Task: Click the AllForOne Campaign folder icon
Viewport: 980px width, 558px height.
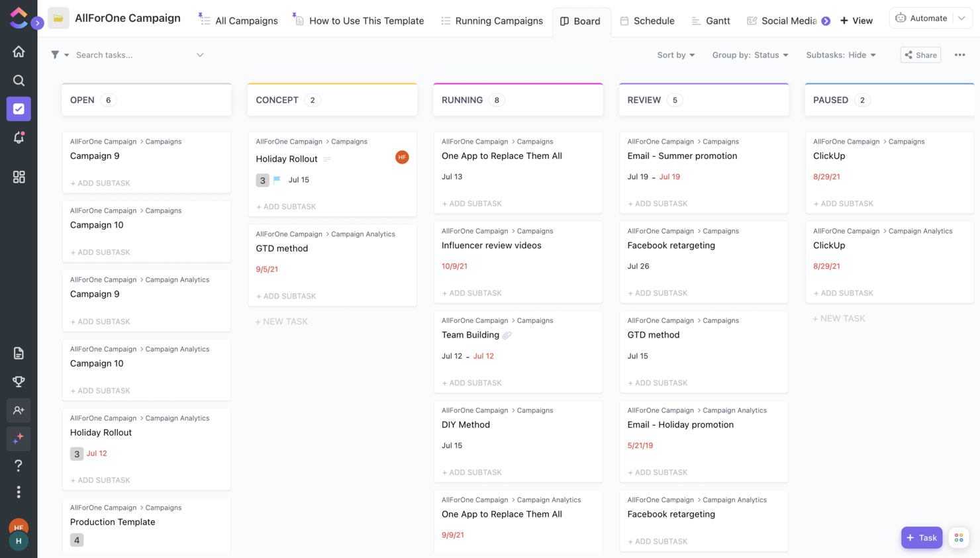Action: tap(58, 19)
